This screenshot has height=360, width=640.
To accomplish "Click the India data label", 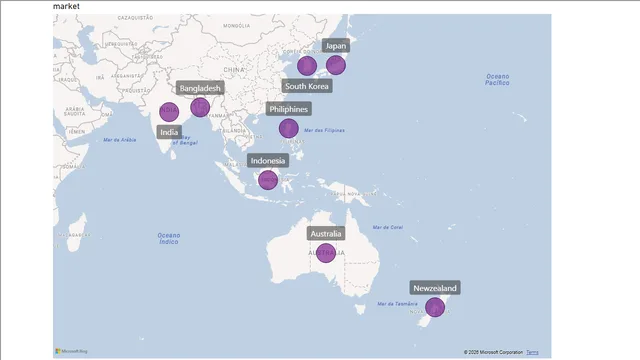I will 169,132.
